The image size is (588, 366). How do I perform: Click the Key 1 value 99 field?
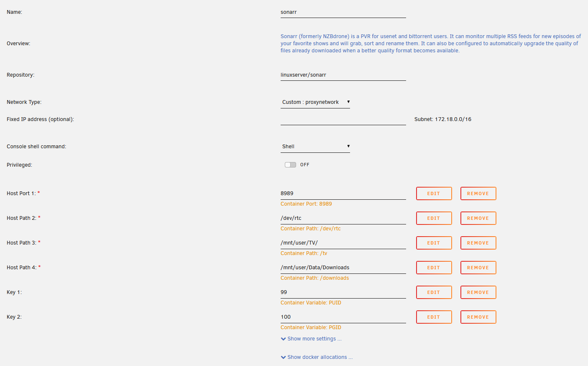point(343,292)
